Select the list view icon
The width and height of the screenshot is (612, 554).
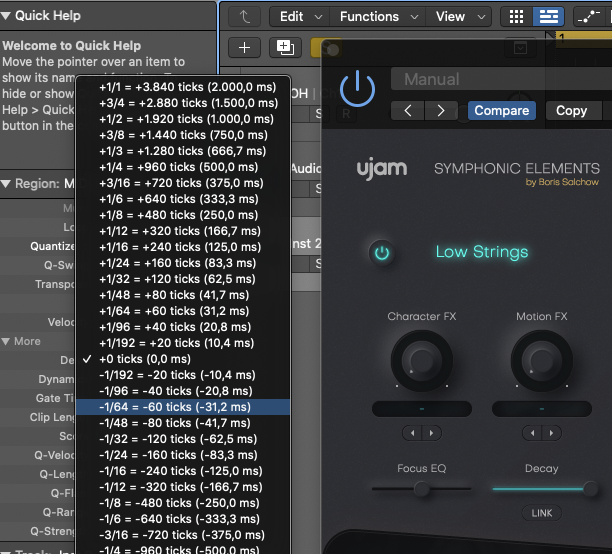pyautogui.click(x=548, y=17)
